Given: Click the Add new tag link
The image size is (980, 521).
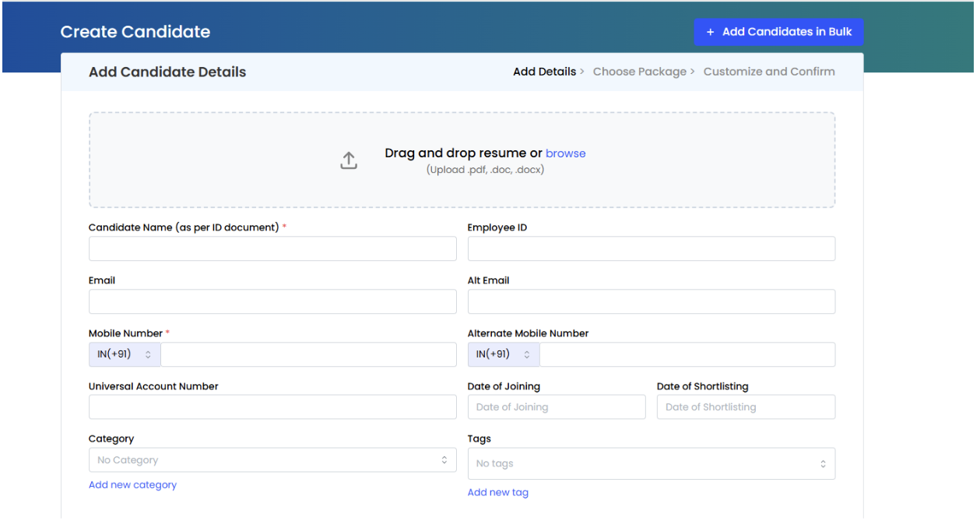Looking at the screenshot, I should (497, 492).
